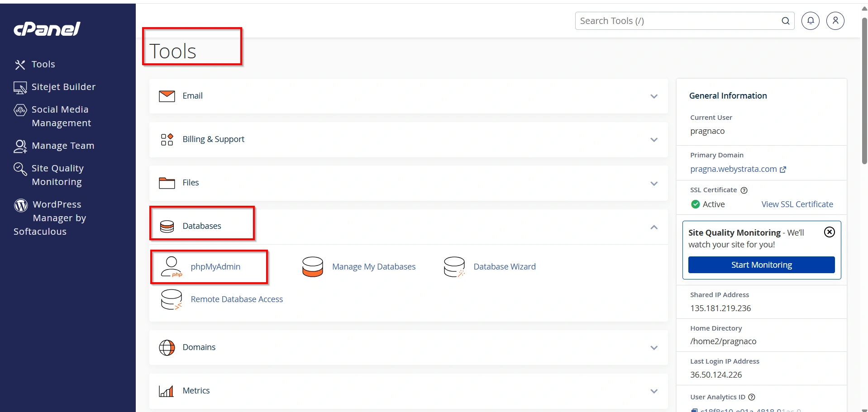Screen dimensions: 868x412
Task: Open the user account menu icon
Action: [835, 21]
